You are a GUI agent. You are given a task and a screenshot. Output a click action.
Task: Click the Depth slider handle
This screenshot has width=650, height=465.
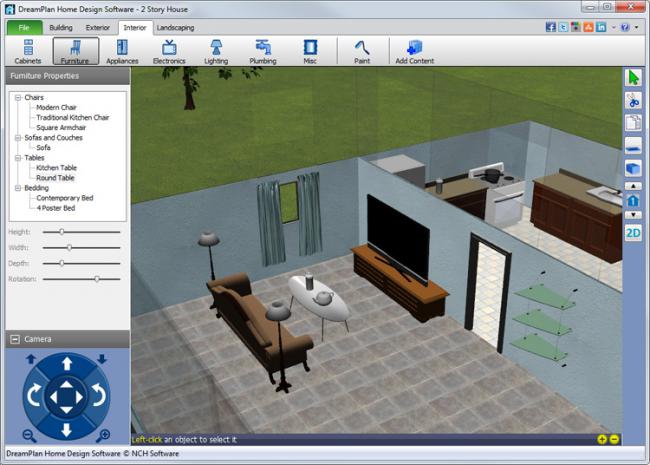61,263
